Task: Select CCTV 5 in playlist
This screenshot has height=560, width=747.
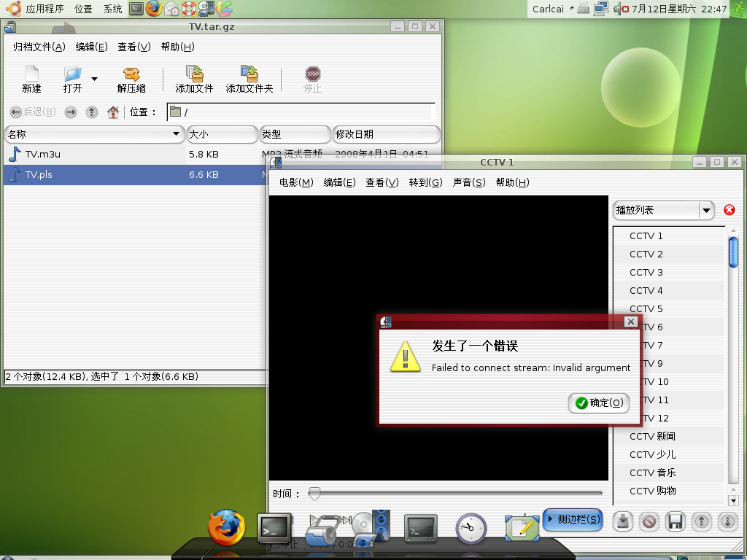Action: (x=669, y=308)
